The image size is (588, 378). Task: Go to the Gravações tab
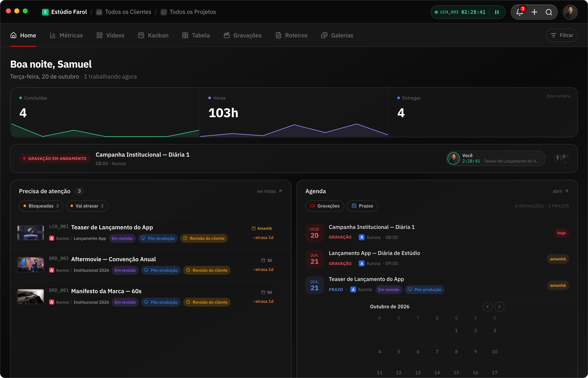click(243, 35)
